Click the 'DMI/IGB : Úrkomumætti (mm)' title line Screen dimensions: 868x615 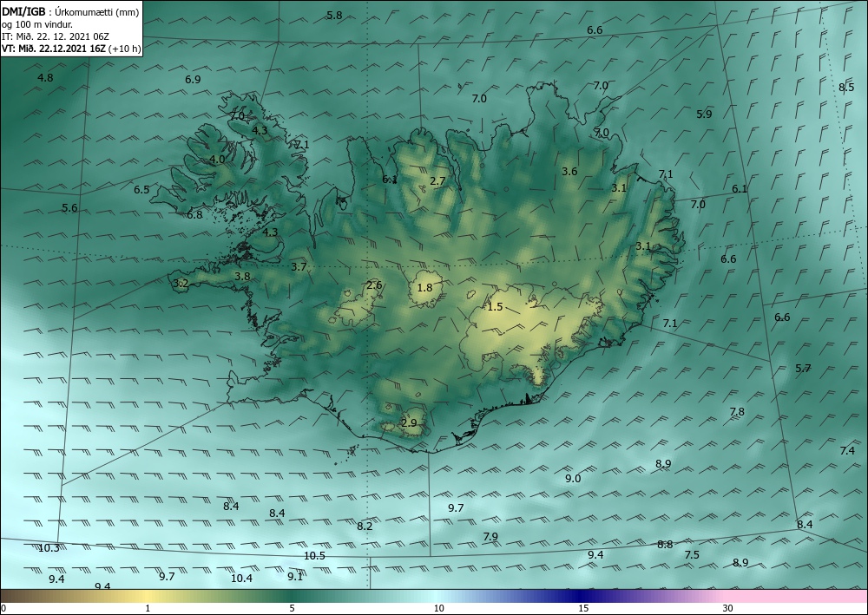70,11
